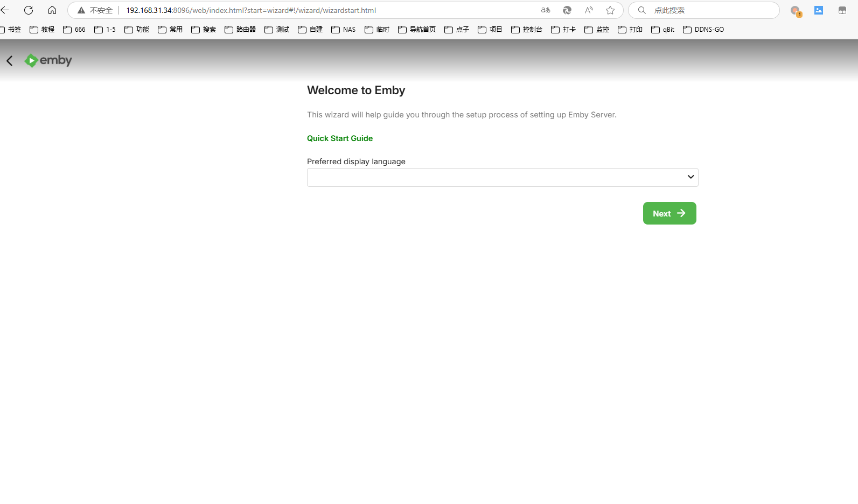Open the 临时 bookmark folder
This screenshot has height=504, width=858.
point(377,30)
